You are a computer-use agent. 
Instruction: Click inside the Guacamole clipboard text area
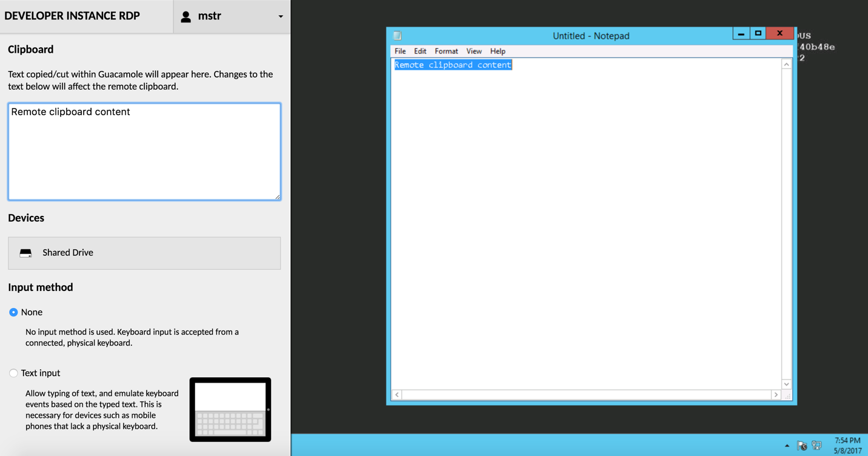tap(144, 151)
